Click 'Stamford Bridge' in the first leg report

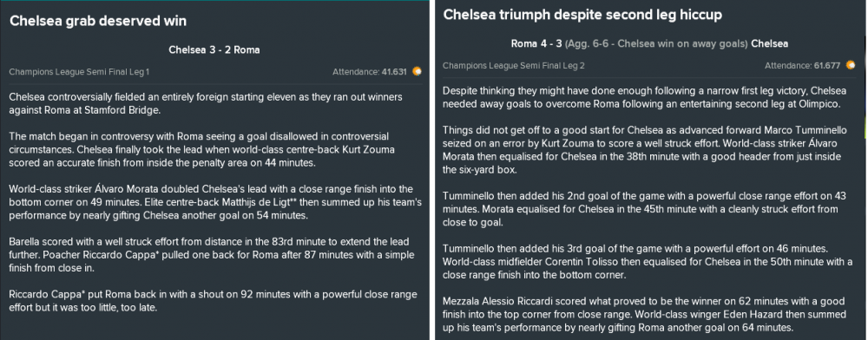[124, 110]
